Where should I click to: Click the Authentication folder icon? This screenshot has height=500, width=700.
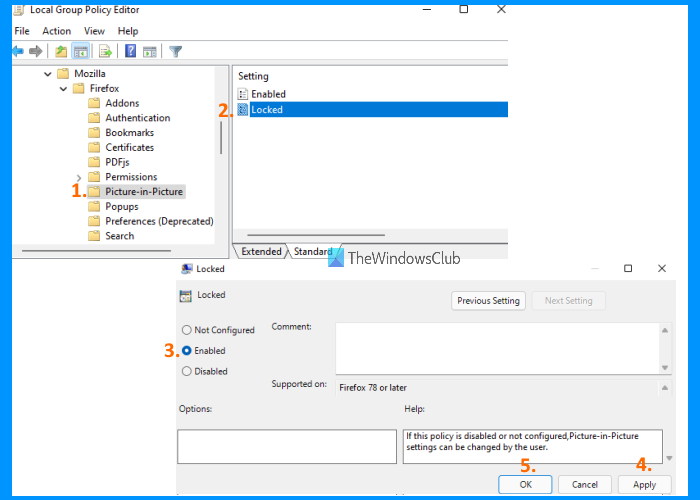click(x=94, y=118)
